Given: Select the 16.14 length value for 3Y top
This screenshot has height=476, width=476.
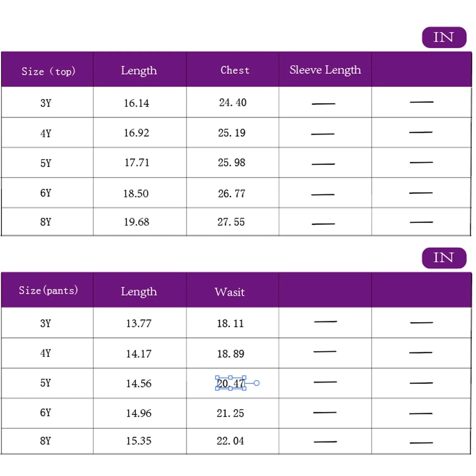Looking at the screenshot, I should tap(136, 103).
